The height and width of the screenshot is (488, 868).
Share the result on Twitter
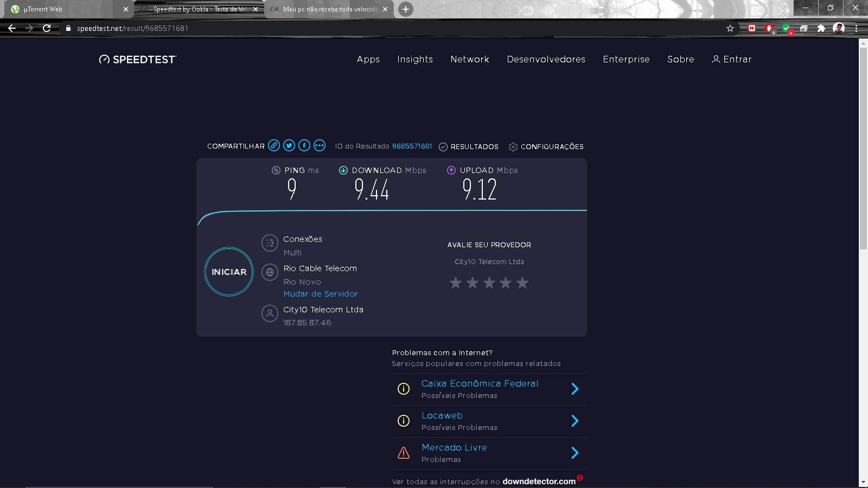pos(289,145)
